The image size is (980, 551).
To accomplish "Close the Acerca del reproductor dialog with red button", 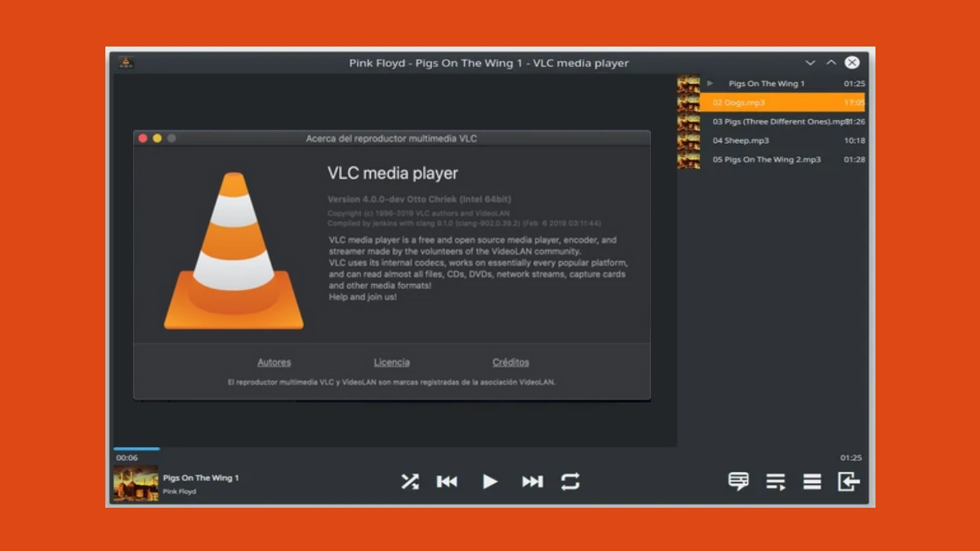I will 143,139.
